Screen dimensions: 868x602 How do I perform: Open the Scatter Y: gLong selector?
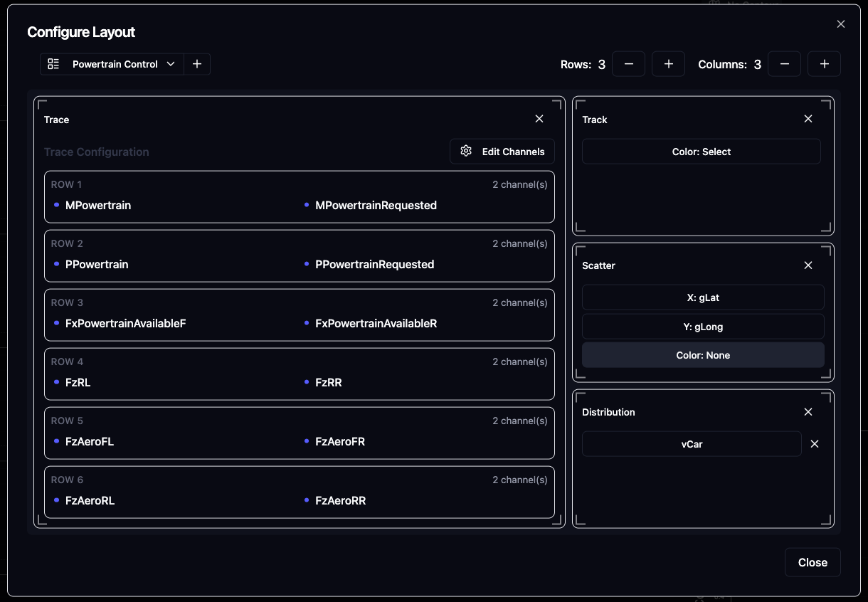(x=703, y=327)
